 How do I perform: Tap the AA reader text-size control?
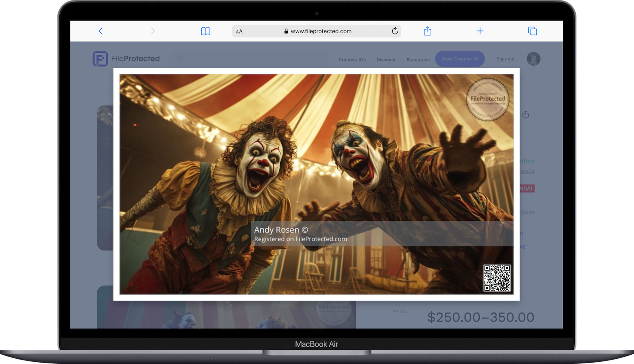pyautogui.click(x=239, y=31)
